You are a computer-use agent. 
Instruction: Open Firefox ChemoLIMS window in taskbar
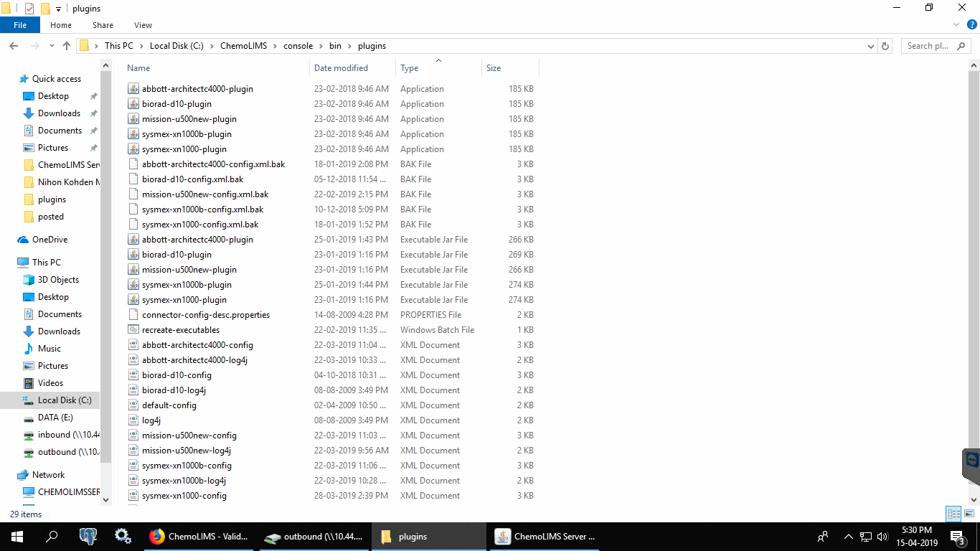[x=199, y=537]
